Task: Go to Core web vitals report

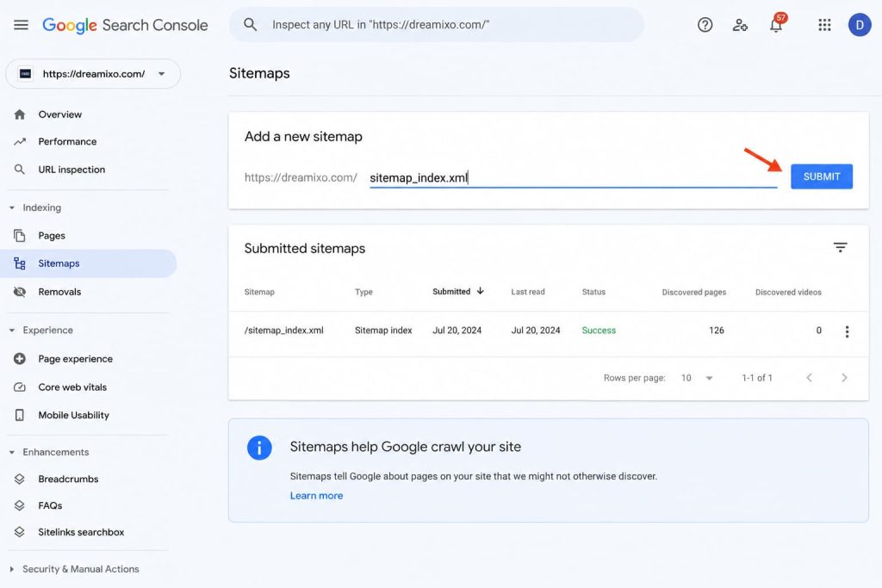Action: click(72, 387)
